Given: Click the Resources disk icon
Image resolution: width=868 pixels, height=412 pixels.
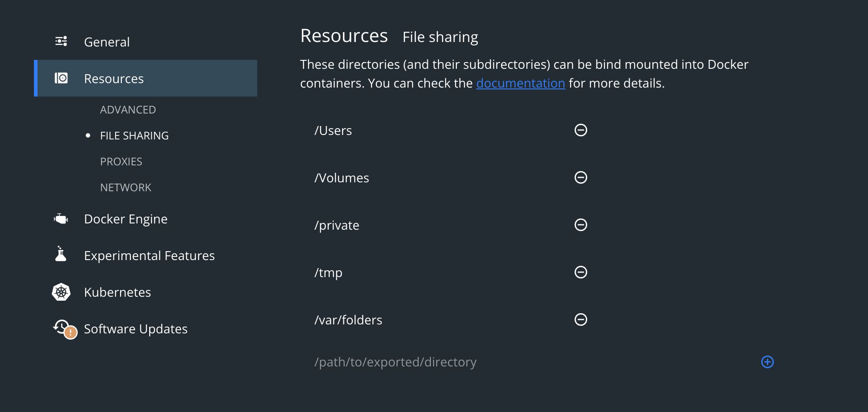Looking at the screenshot, I should click(61, 78).
